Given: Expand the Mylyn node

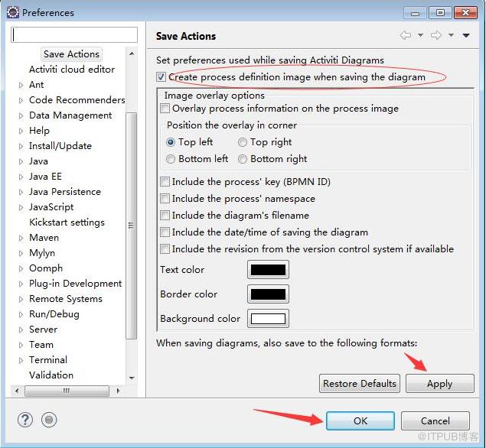Looking at the screenshot, I should (21, 253).
